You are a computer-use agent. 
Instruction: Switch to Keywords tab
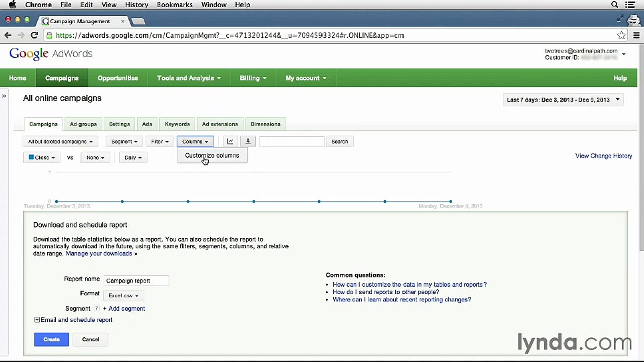click(177, 124)
